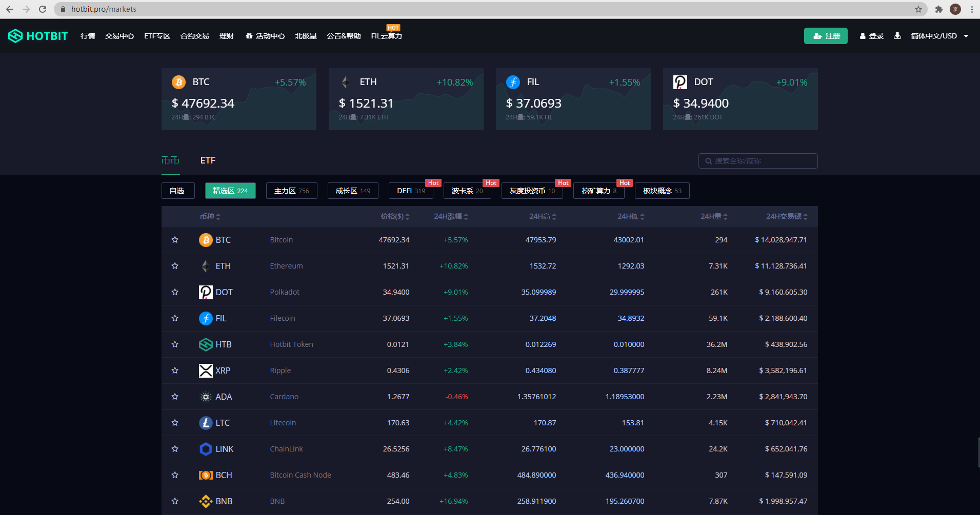
Task: Click the DOT icon in top price card
Action: pos(680,82)
